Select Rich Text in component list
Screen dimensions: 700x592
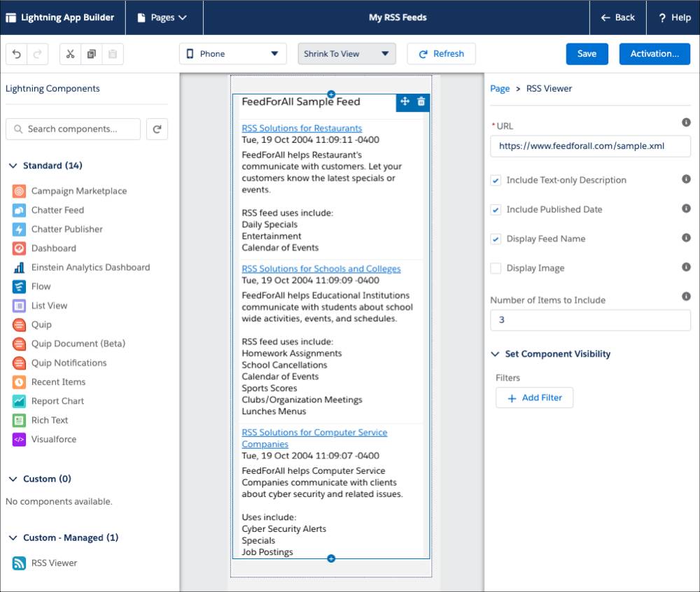[x=50, y=421]
